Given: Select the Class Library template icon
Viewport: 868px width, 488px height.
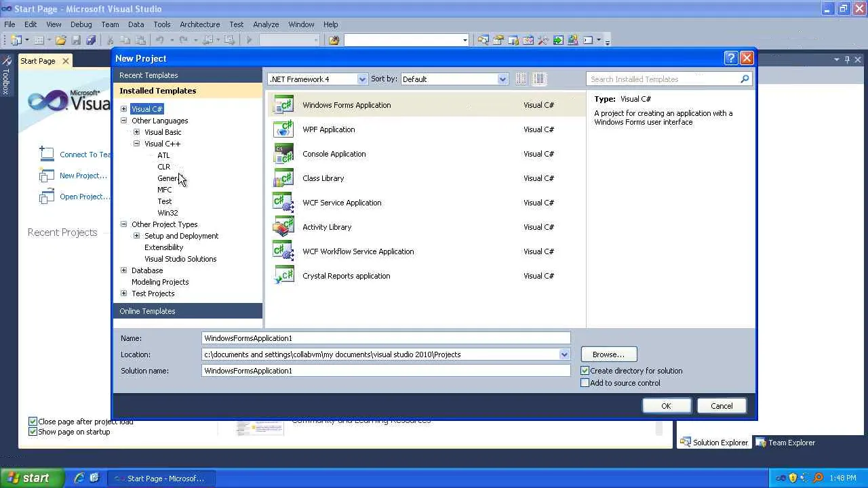Looking at the screenshot, I should [283, 178].
